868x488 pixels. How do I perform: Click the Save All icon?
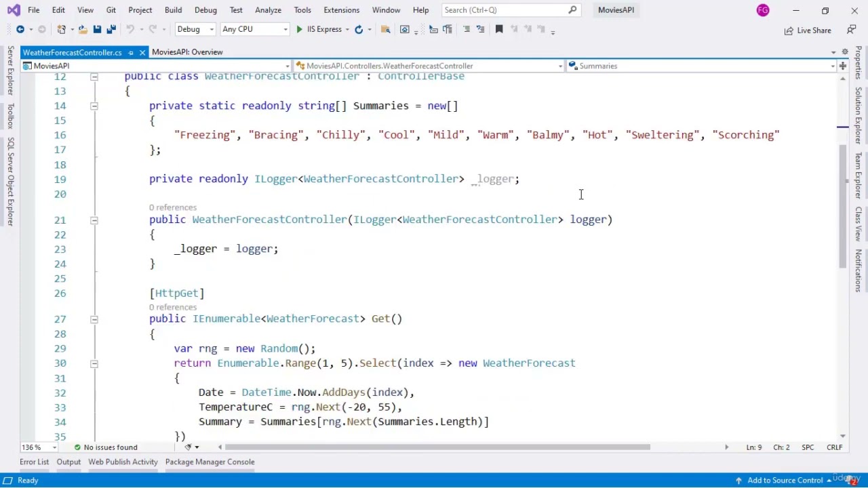pyautogui.click(x=111, y=29)
